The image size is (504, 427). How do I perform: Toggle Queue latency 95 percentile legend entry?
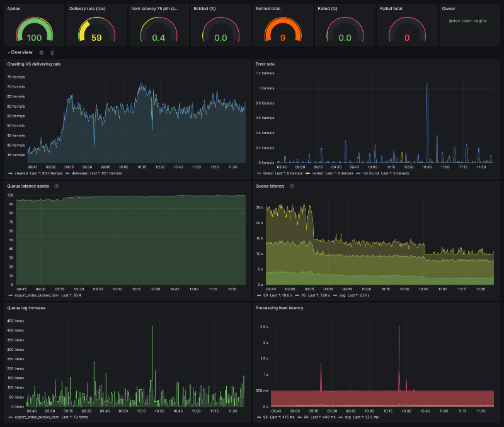coord(304,295)
